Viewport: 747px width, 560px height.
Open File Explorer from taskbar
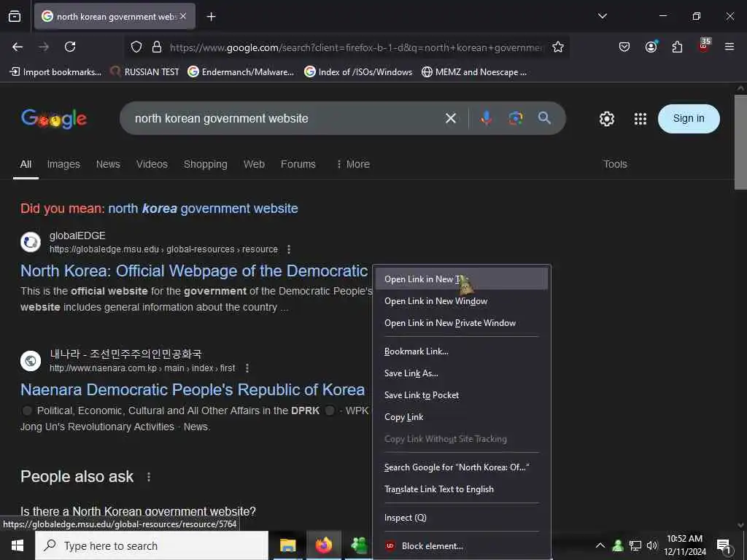pos(287,545)
